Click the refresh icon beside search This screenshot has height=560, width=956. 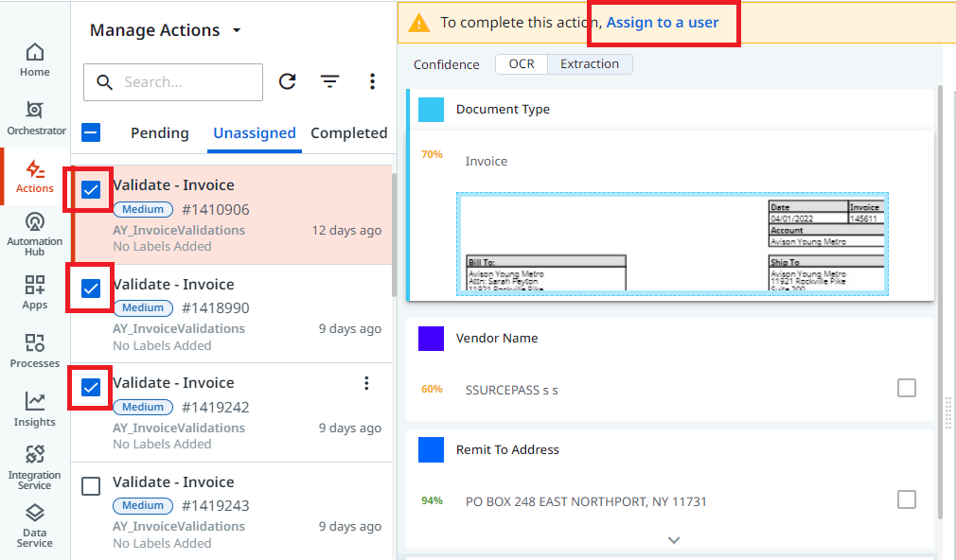click(287, 81)
